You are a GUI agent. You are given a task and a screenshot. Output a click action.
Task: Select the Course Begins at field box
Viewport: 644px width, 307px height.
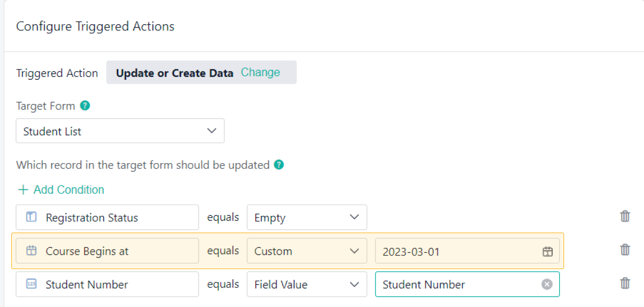click(107, 251)
